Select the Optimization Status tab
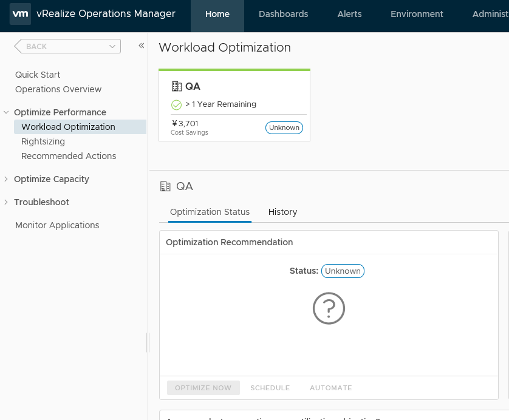The image size is (509, 420). coord(210,212)
